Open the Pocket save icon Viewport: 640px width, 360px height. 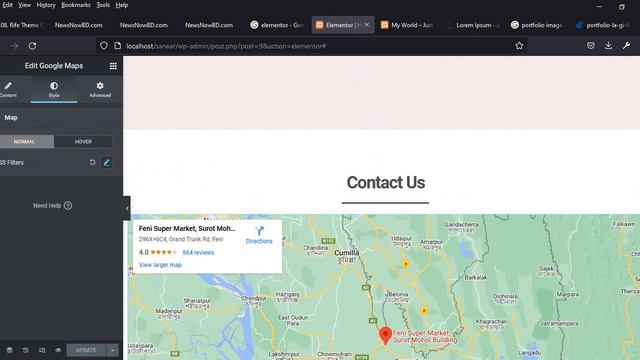pos(591,46)
